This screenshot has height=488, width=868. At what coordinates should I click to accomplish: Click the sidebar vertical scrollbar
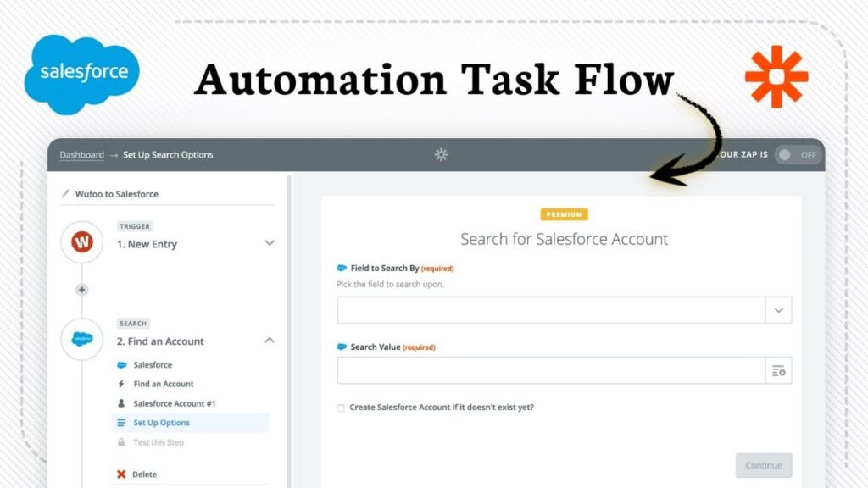point(288,332)
